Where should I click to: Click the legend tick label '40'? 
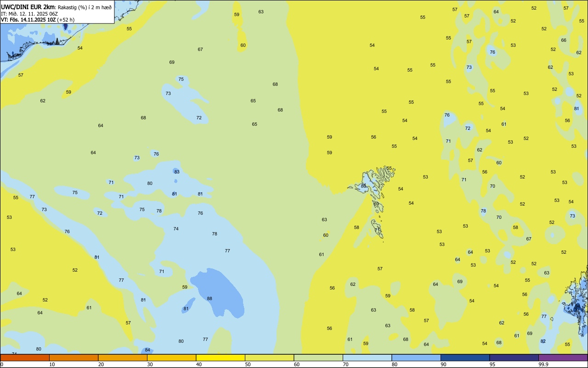199,364
